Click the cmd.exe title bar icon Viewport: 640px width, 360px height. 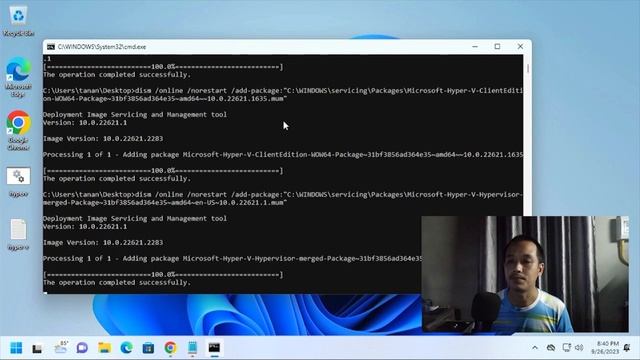51,47
